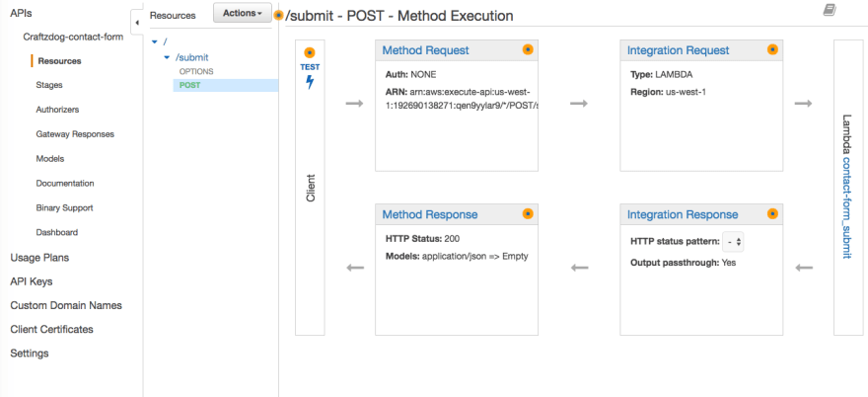
Task: Open the Craftzdog-contact-form API
Action: tap(73, 38)
